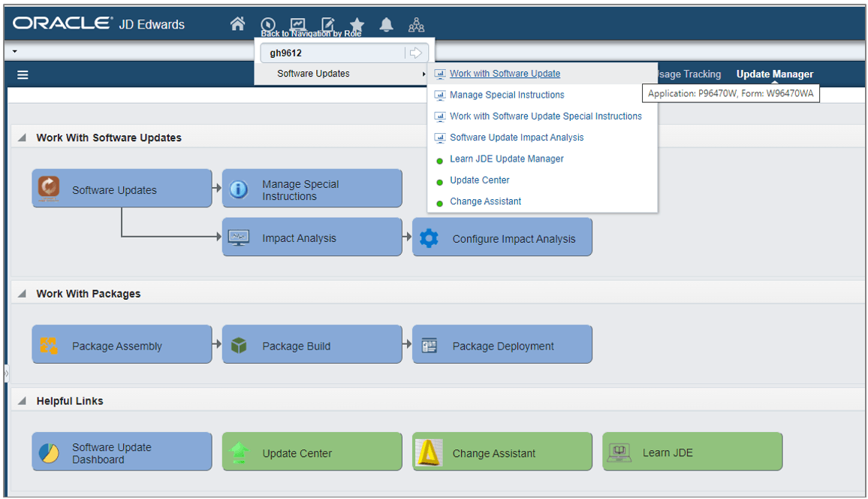Select Software Update Impact Analysis menu entry

click(517, 138)
